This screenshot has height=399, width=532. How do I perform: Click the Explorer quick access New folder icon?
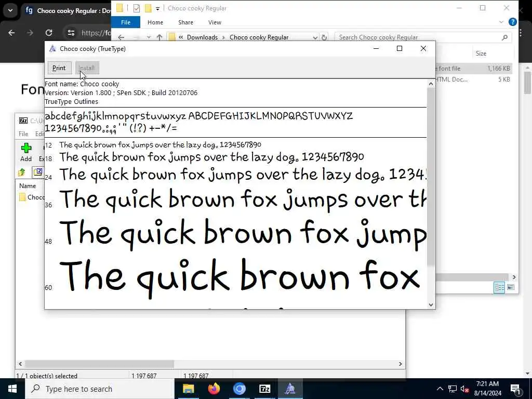click(148, 8)
